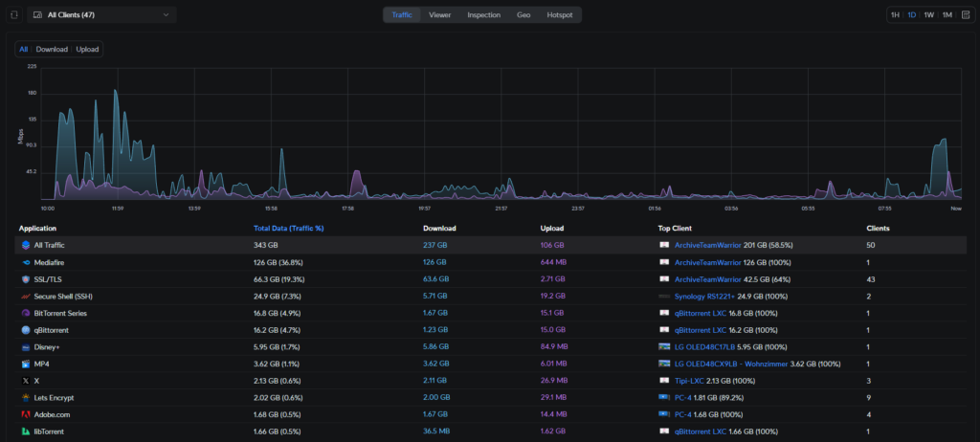
Task: Open the Tipi-LXC client link
Action: tap(689, 381)
